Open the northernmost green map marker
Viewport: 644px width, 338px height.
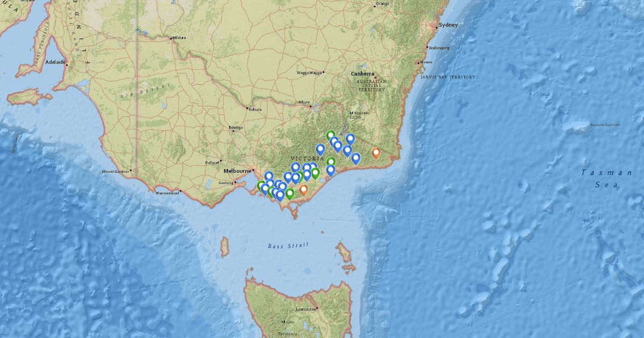pyautogui.click(x=331, y=136)
